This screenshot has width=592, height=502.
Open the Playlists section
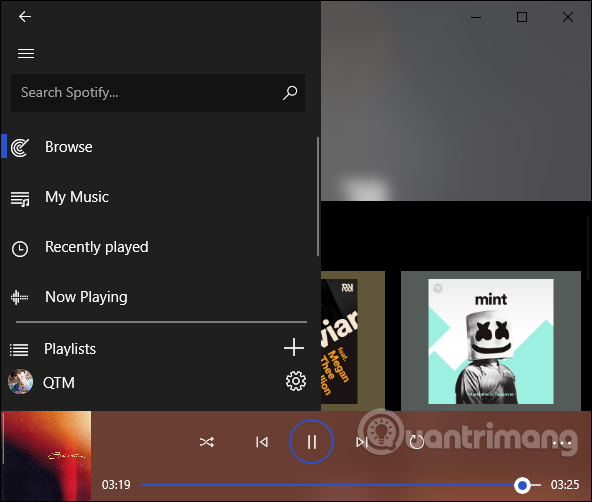point(70,349)
